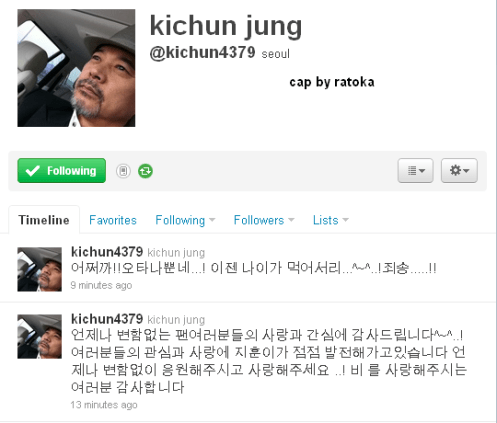Viewport: 497px width, 423px height.
Task: Open the 13 minutes ago timestamp
Action: 104,405
